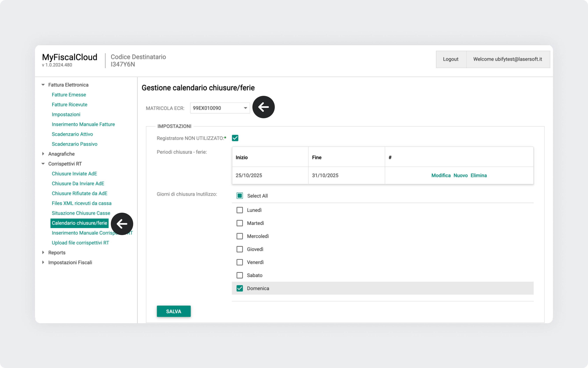
Task: Click the 25/10/2025 Inizio cell
Action: coord(249,175)
